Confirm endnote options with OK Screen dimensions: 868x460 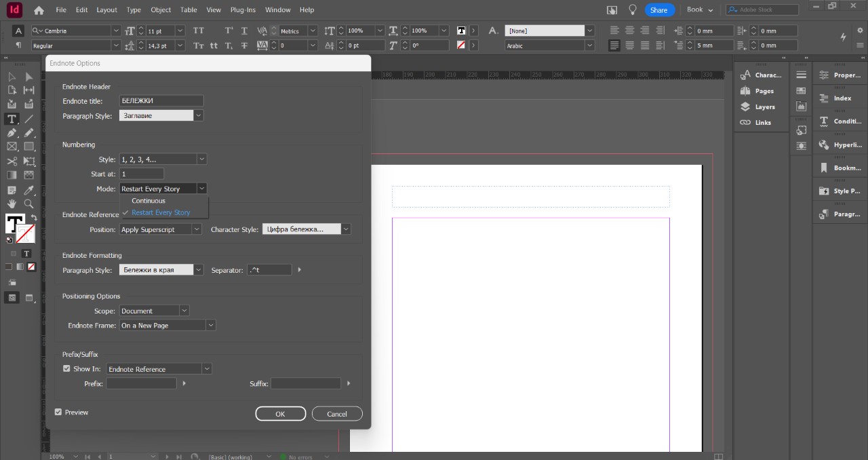[x=280, y=414]
